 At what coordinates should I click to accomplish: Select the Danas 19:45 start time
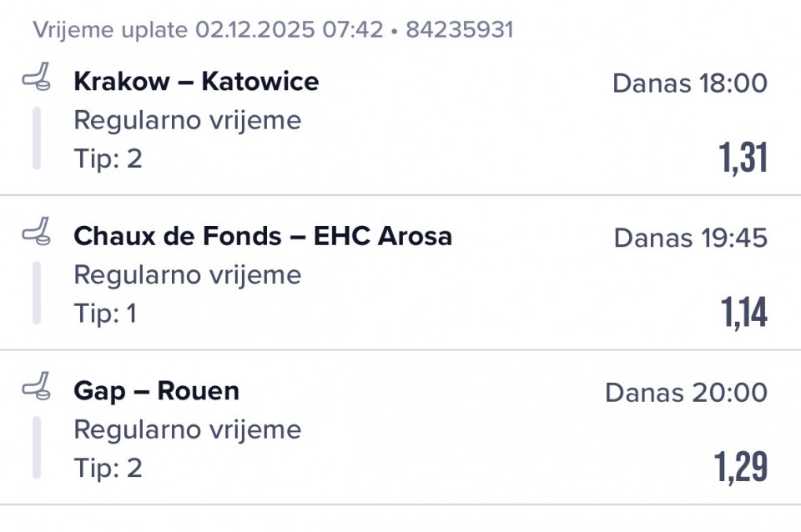(690, 238)
